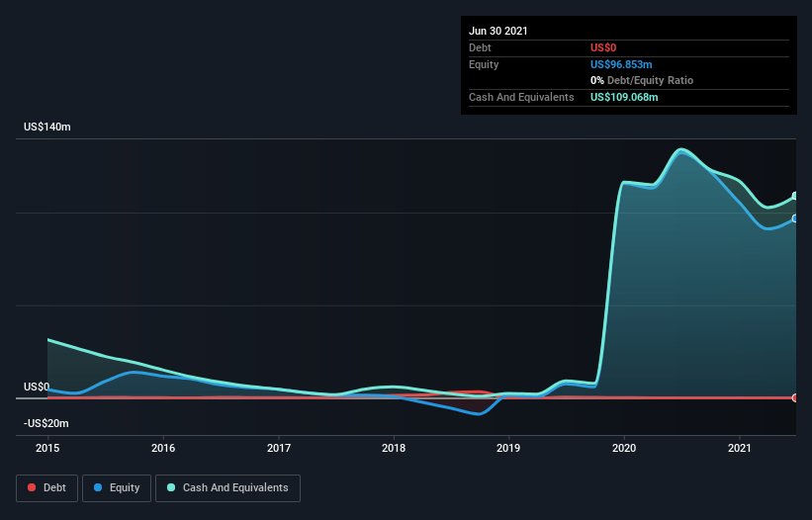Click the tooltip Debt value US$0
The width and height of the screenshot is (812, 520).
click(x=603, y=47)
